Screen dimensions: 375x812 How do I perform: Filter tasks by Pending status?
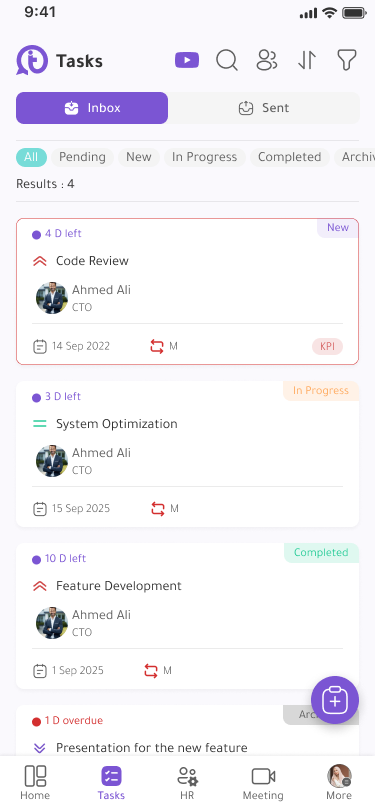click(x=82, y=157)
